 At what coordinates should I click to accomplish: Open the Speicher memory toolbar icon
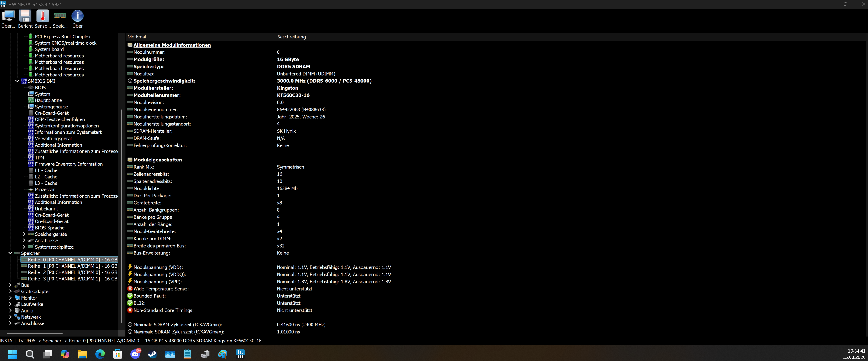(60, 16)
